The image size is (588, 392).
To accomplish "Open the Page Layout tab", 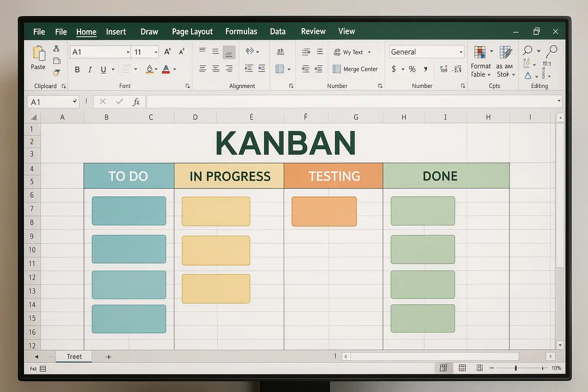I will pyautogui.click(x=192, y=32).
